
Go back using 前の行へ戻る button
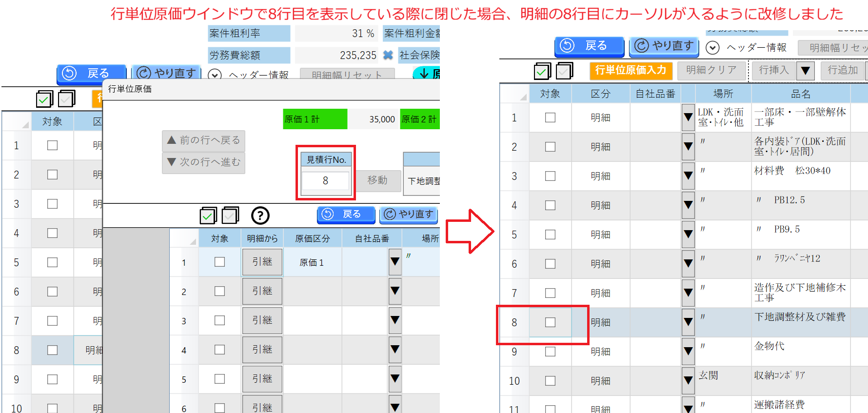tap(204, 140)
